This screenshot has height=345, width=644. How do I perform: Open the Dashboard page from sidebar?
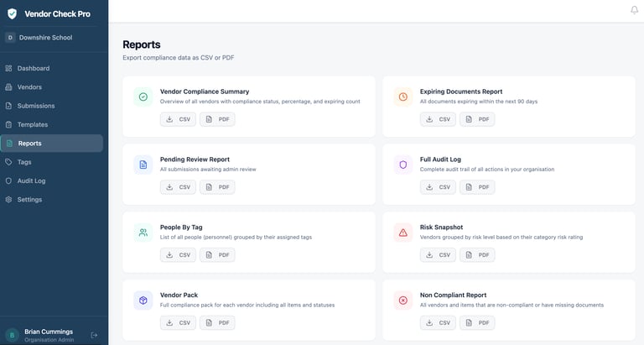coord(34,68)
